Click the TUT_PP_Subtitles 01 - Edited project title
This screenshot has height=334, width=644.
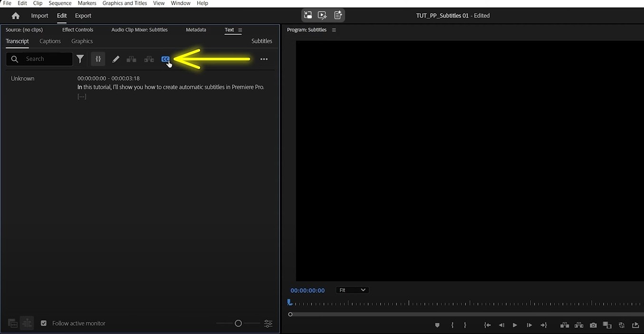click(452, 16)
